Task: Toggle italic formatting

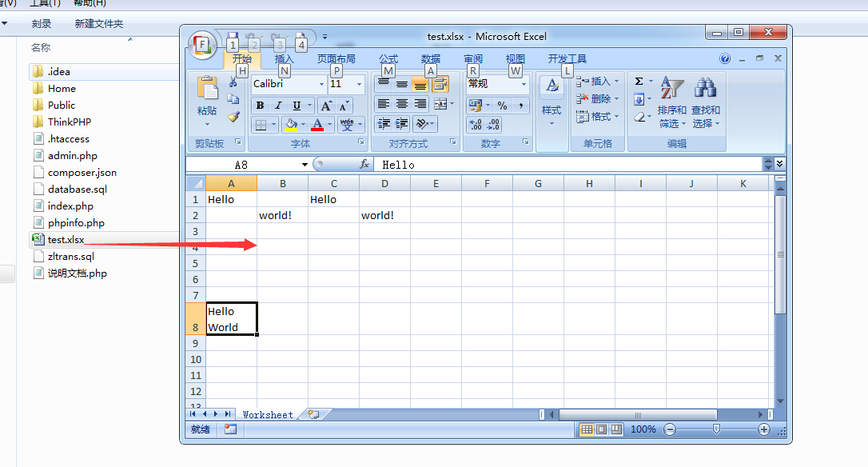Action: click(x=277, y=105)
